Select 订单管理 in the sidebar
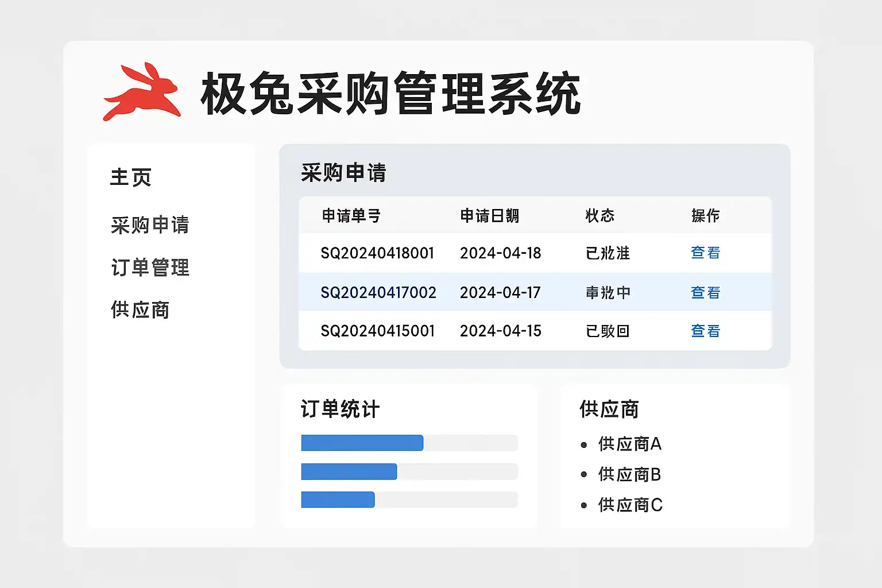 point(150,268)
